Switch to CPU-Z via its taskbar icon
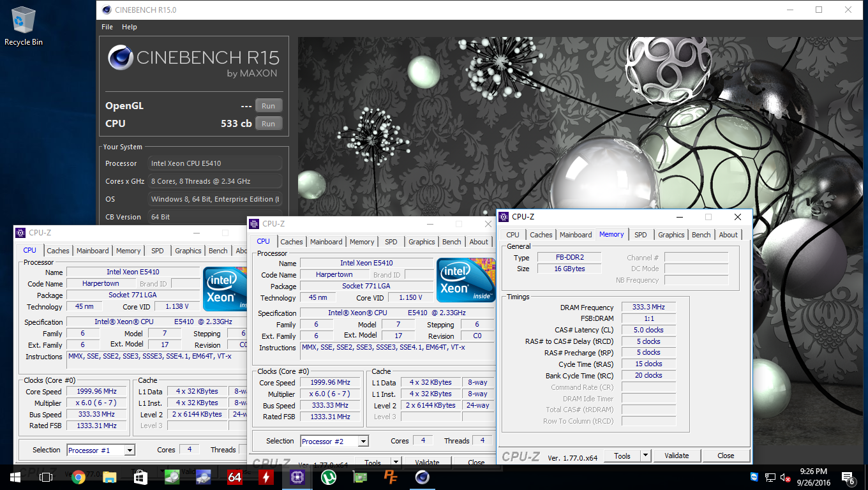The image size is (868, 490). 297,477
